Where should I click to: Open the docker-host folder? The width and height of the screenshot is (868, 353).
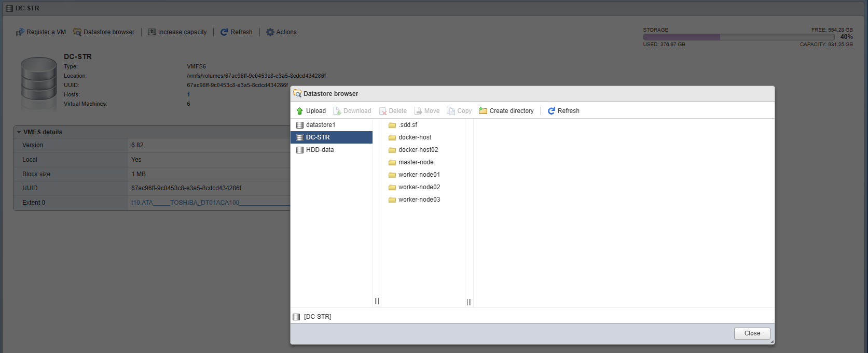(415, 137)
